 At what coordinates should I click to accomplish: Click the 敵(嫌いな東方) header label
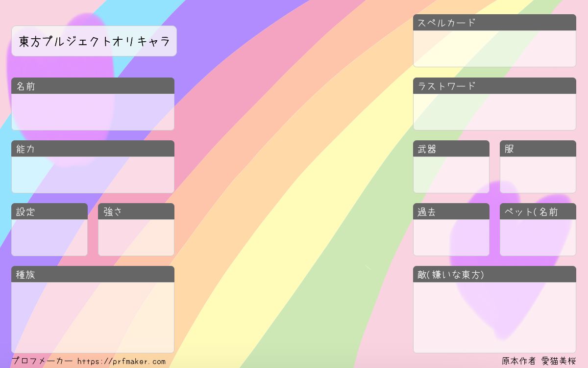(x=494, y=274)
